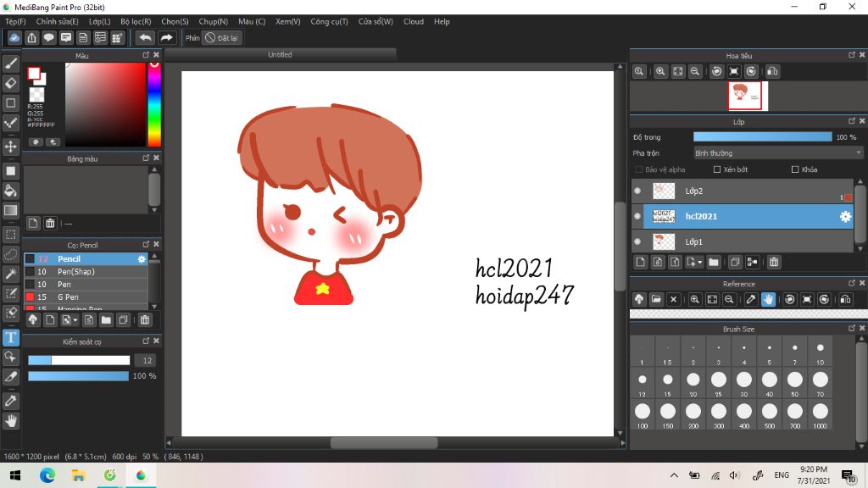Click the canvas horizontal scrollbar

pos(384,442)
